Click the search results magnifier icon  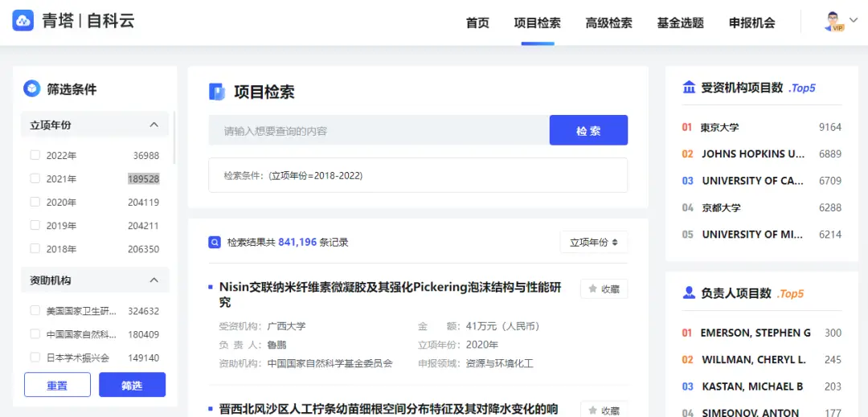pyautogui.click(x=215, y=242)
